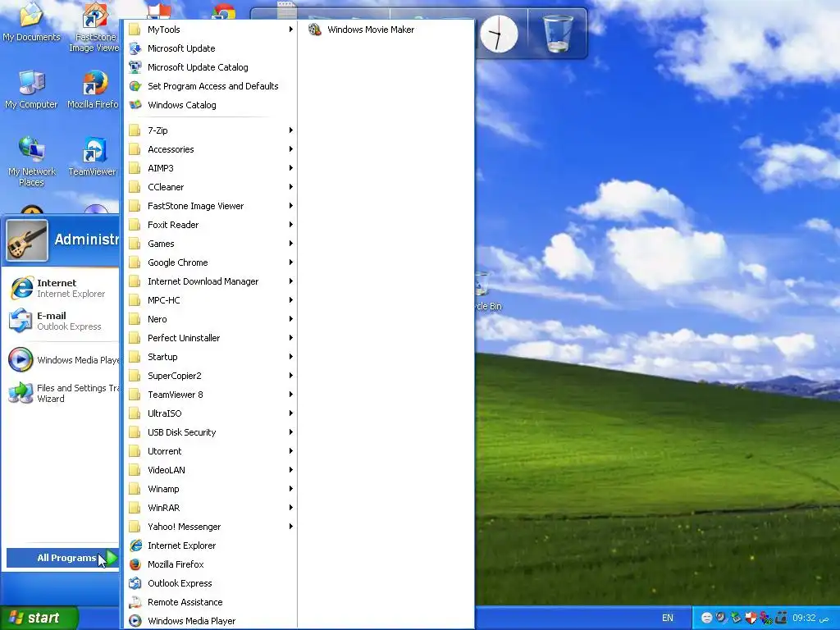Open Outlook Express from All Programs list
The width and height of the screenshot is (840, 630).
click(209, 583)
